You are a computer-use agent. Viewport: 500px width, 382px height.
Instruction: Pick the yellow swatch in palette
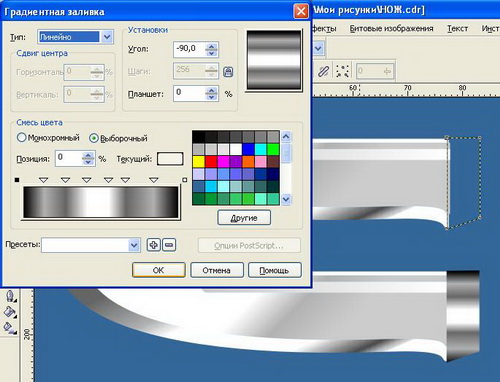[199, 161]
